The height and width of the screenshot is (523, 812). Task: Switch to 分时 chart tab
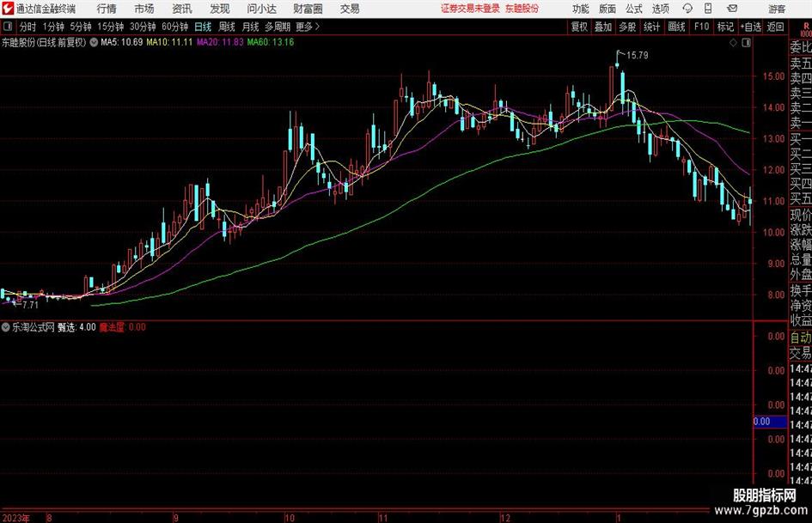click(x=27, y=27)
